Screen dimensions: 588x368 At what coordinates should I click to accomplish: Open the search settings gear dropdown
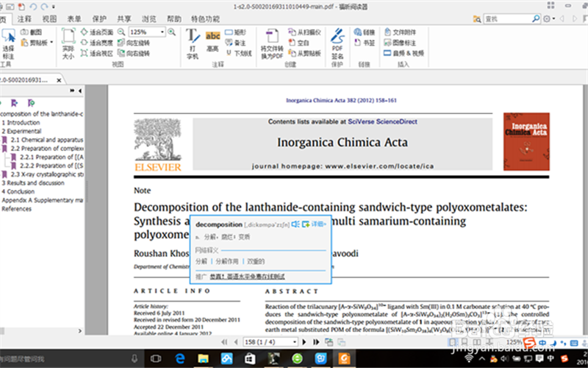(548, 19)
